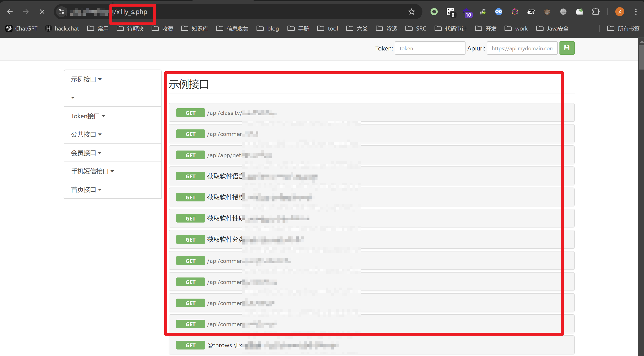Screen dimensions: 644x356
Task: Click the page vertical scrollbar thumb
Action: (x=641, y=58)
